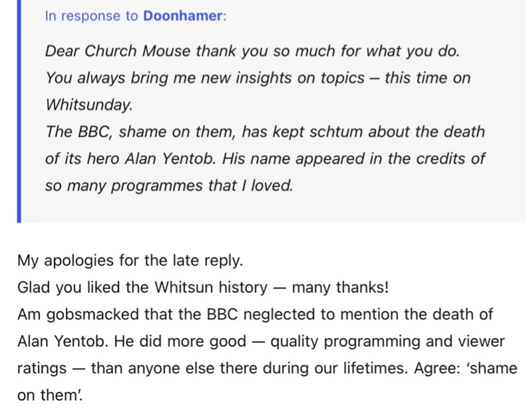Image resolution: width=527 pixels, height=420 pixels.
Task: Click 'My apologies for the late reply' line
Action: 130,261
